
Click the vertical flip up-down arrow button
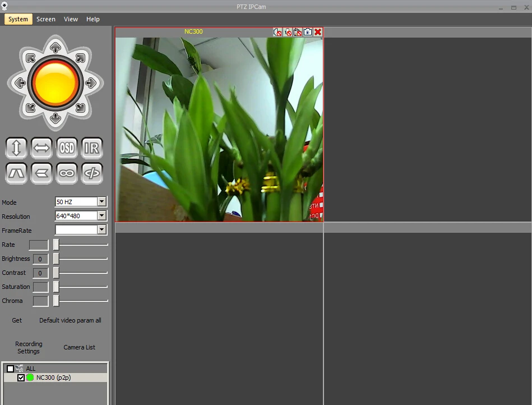click(16, 148)
